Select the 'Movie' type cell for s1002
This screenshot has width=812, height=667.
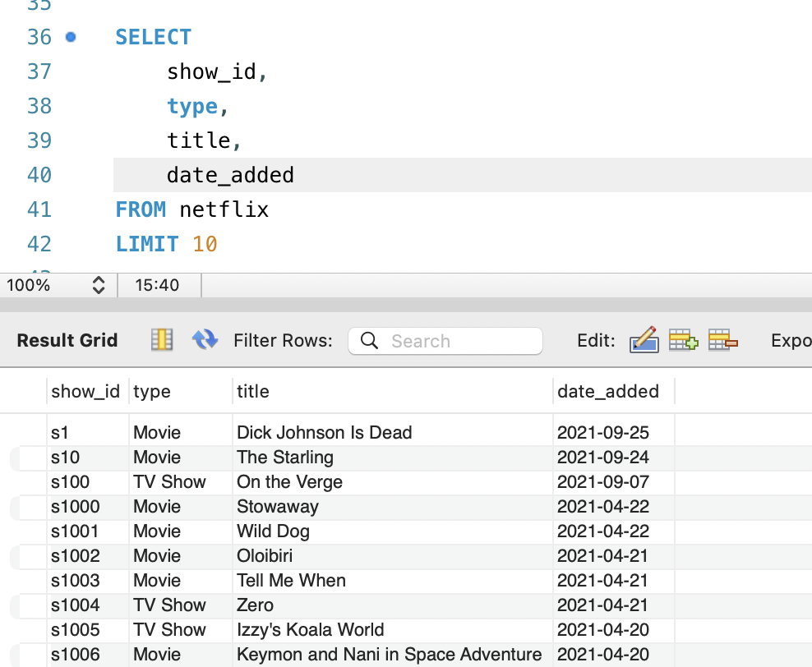click(x=180, y=556)
